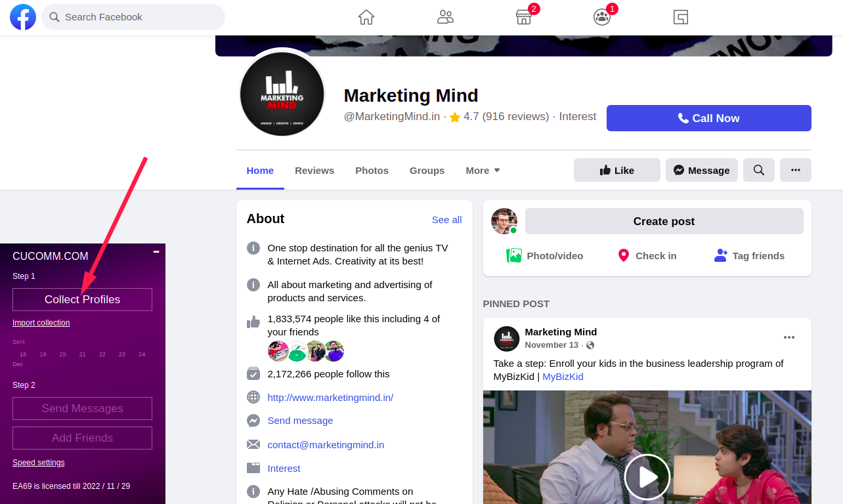
Task: Choose Check in for new post
Action: 647,256
